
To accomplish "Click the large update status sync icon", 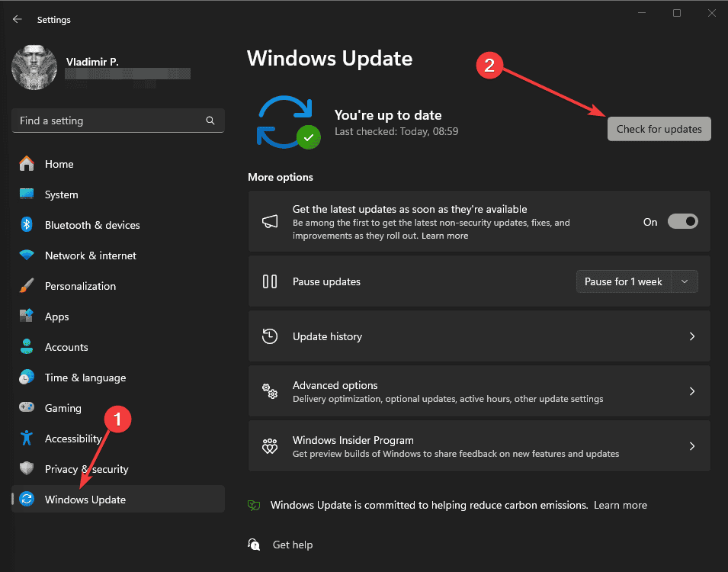I will coord(288,122).
